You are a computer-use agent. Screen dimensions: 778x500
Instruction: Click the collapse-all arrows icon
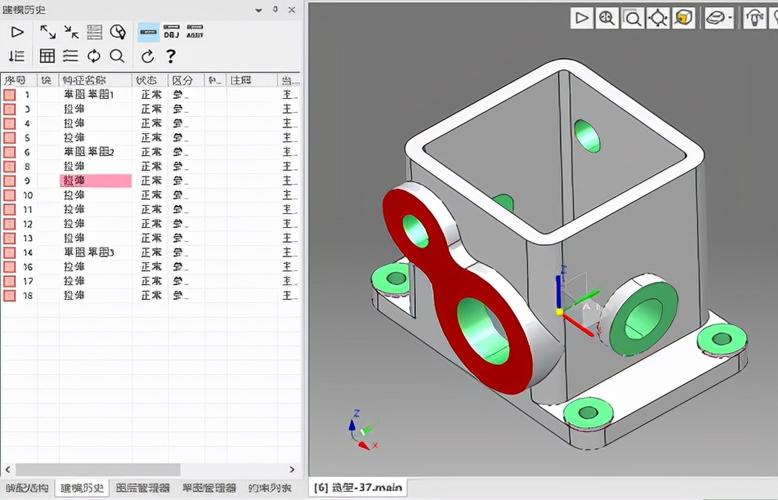click(x=71, y=32)
